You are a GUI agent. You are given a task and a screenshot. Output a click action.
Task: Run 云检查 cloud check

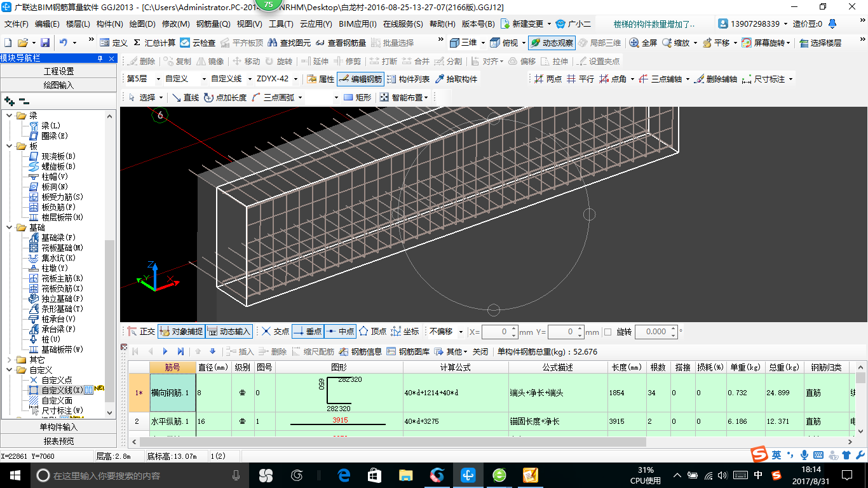[198, 43]
